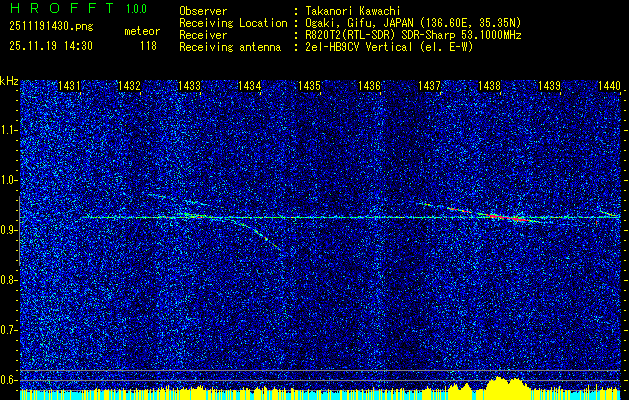The image size is (629, 400).
Task: Click the 1437 time marker
Action: [x=429, y=86]
